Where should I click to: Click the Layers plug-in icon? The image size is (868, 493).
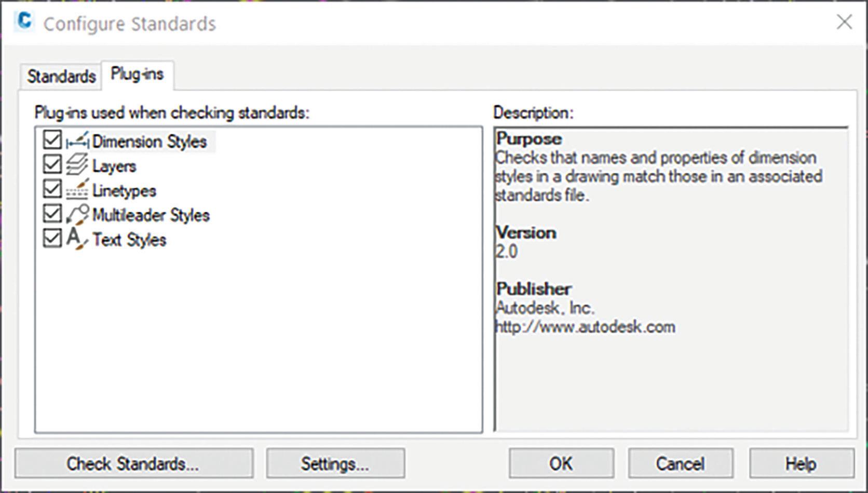77,165
